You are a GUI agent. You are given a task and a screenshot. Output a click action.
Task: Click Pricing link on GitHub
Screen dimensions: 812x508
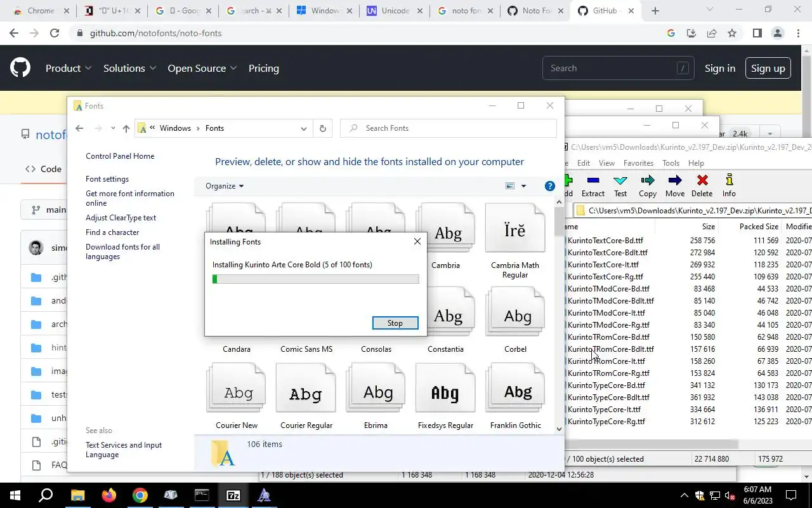point(264,68)
